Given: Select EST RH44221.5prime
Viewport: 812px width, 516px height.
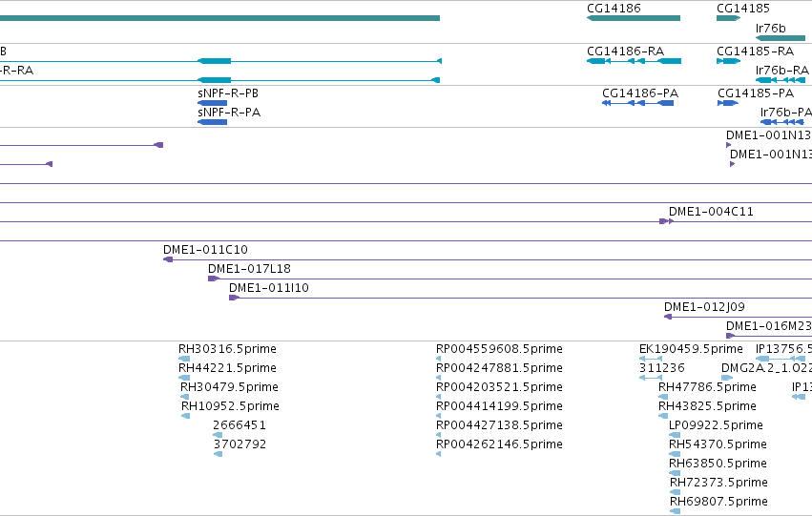Looking at the screenshot, I should 227,368.
